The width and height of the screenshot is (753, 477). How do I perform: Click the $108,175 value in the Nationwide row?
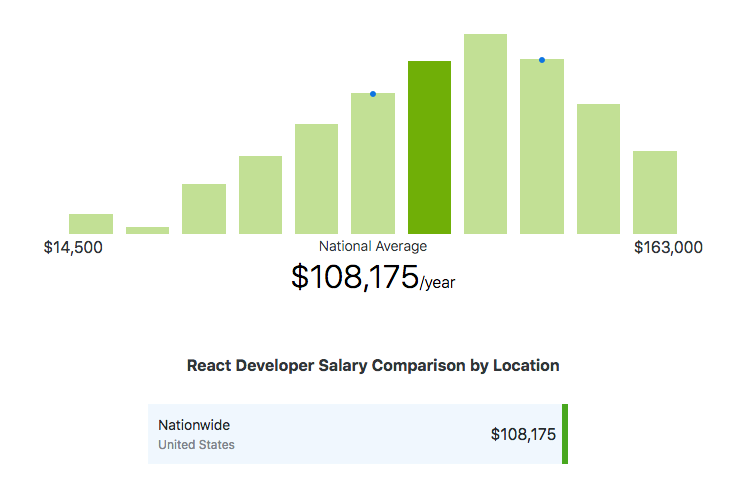pos(523,434)
